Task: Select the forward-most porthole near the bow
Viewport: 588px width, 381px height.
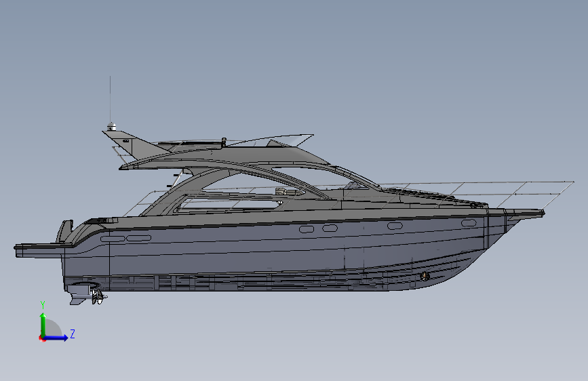Action: [x=469, y=223]
